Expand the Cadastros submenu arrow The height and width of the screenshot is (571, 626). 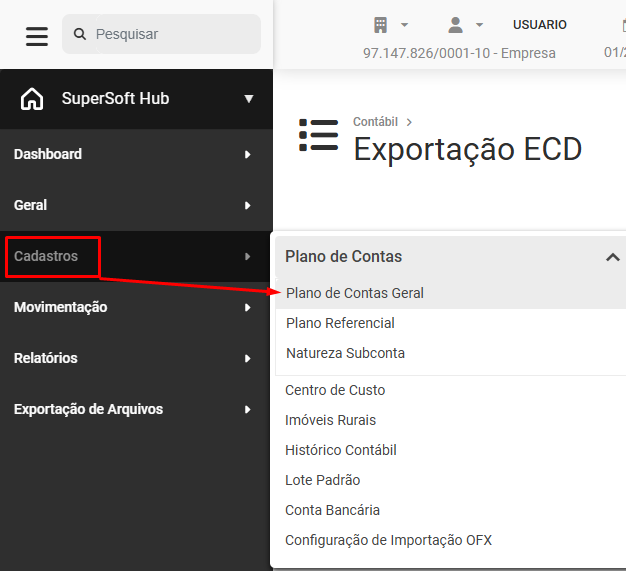point(248,256)
